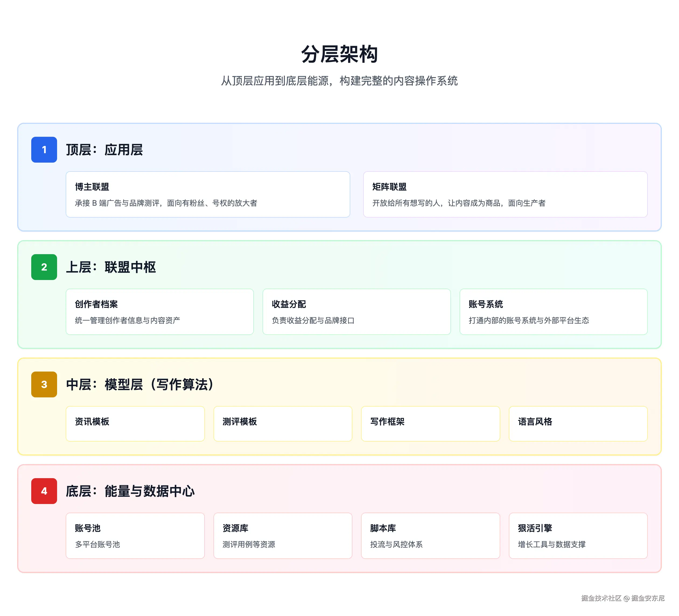Image resolution: width=679 pixels, height=616 pixels.
Task: Click the 语言风格 box
Action: click(578, 423)
